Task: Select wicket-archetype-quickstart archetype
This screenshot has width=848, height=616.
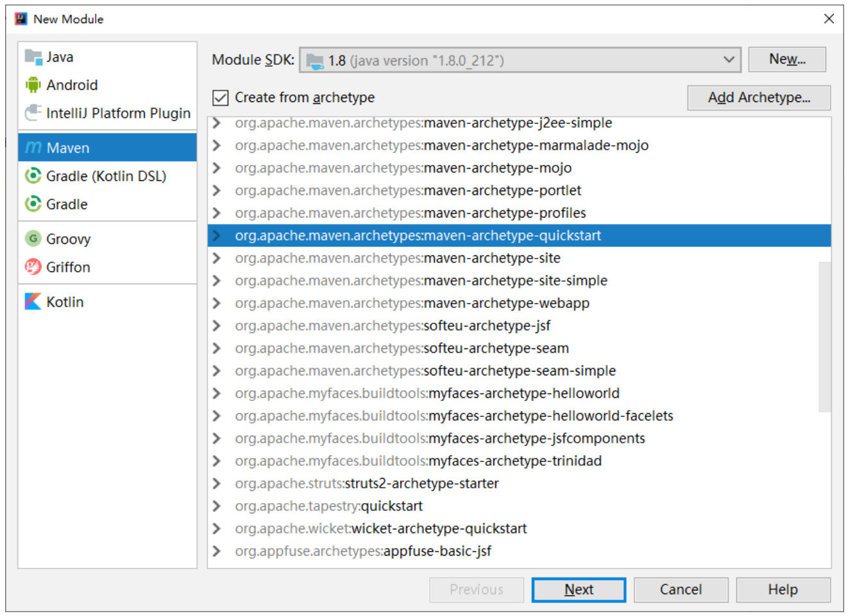Action: 519,528
